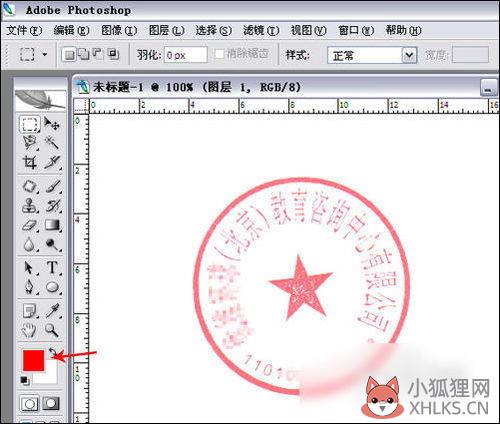The width and height of the screenshot is (500, 424).
Task: Select the Move tool
Action: [x=52, y=124]
